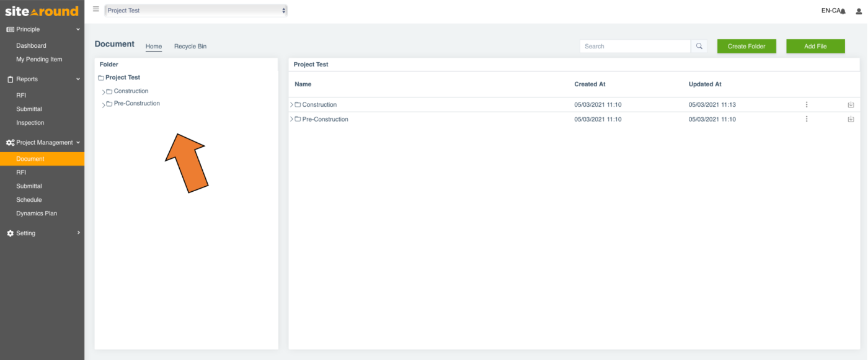Collapse the Reports section in sidebar
868x360 pixels.
pos(77,78)
